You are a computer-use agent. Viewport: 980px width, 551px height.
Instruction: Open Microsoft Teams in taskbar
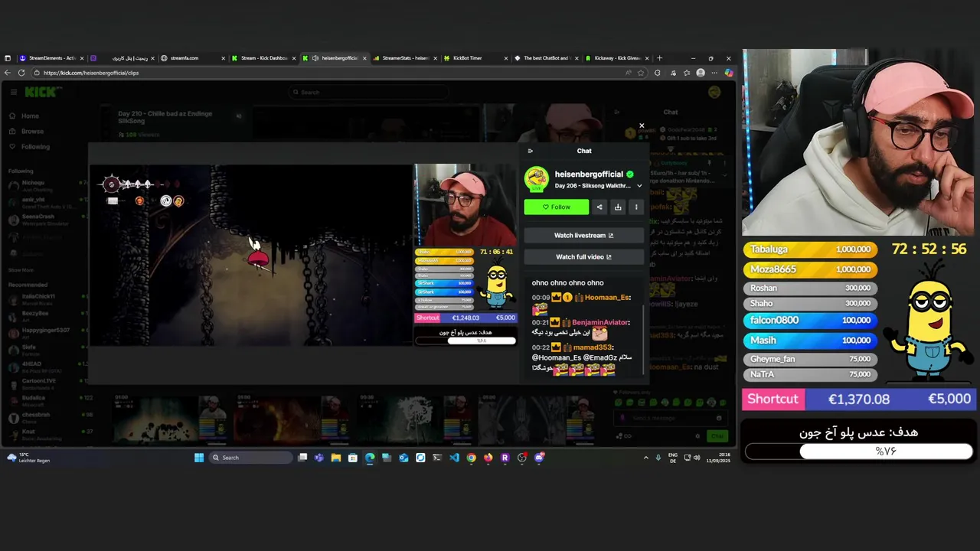point(319,458)
